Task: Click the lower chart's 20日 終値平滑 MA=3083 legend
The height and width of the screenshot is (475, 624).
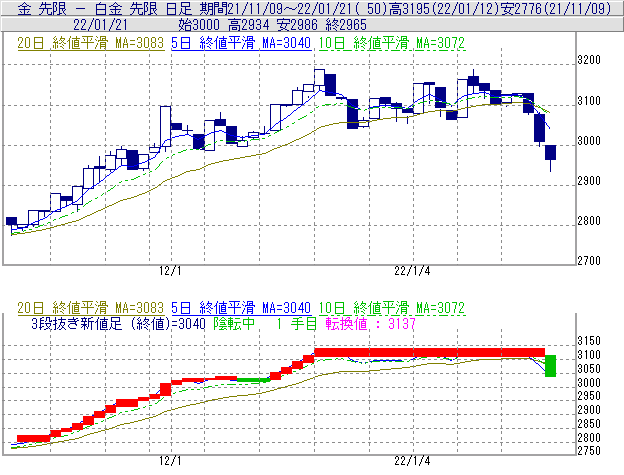Action: click(x=91, y=308)
